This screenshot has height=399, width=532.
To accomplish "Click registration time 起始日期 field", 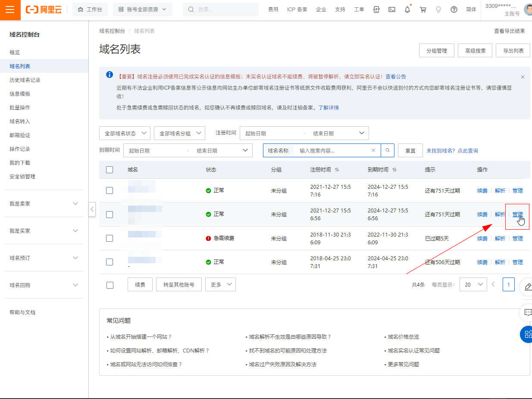I will (272, 133).
